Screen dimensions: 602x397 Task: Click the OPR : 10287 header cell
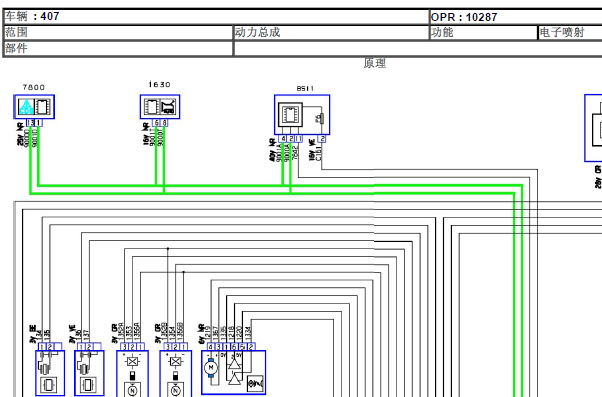coord(515,17)
